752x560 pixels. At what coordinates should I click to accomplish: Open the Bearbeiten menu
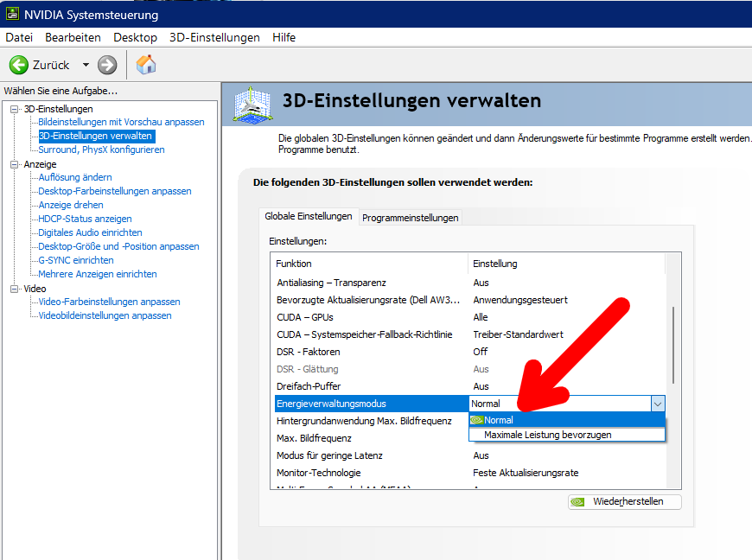click(73, 37)
